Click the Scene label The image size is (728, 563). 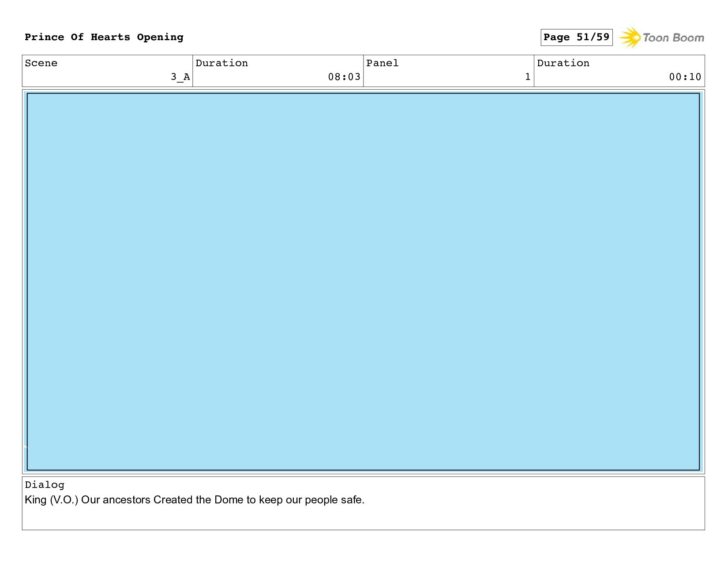pos(41,63)
